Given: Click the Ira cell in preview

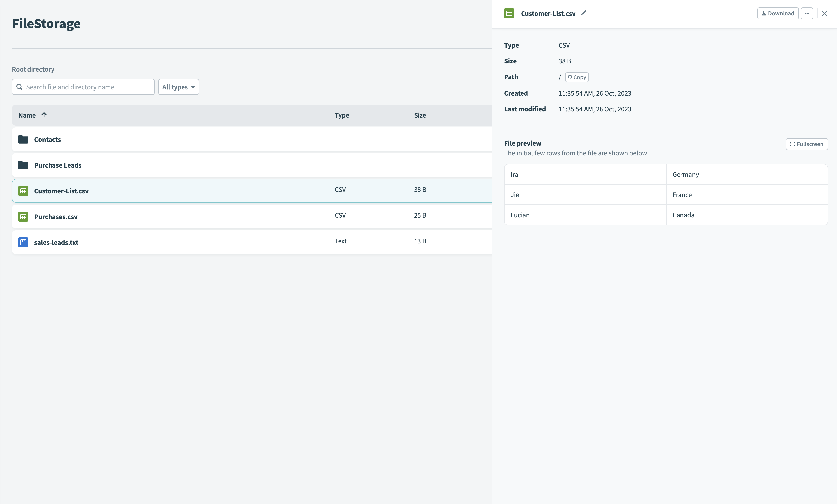Looking at the screenshot, I should click(585, 175).
